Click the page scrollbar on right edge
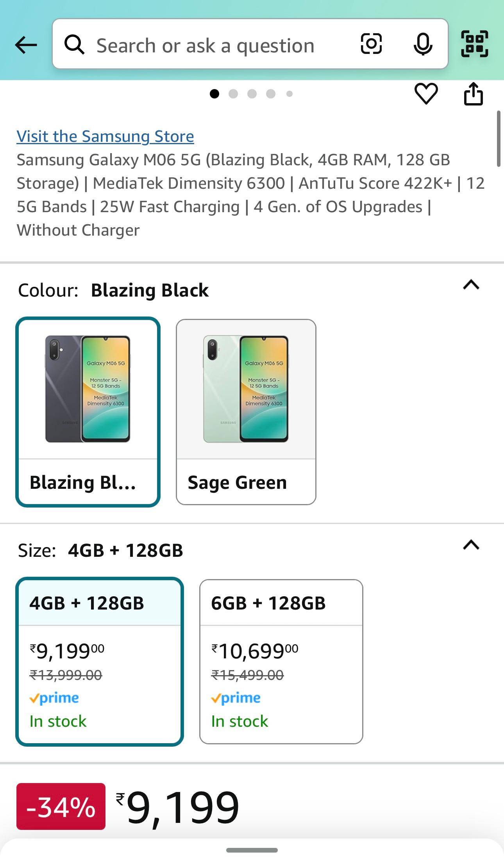Image resolution: width=504 pixels, height=860 pixels. coord(499,139)
